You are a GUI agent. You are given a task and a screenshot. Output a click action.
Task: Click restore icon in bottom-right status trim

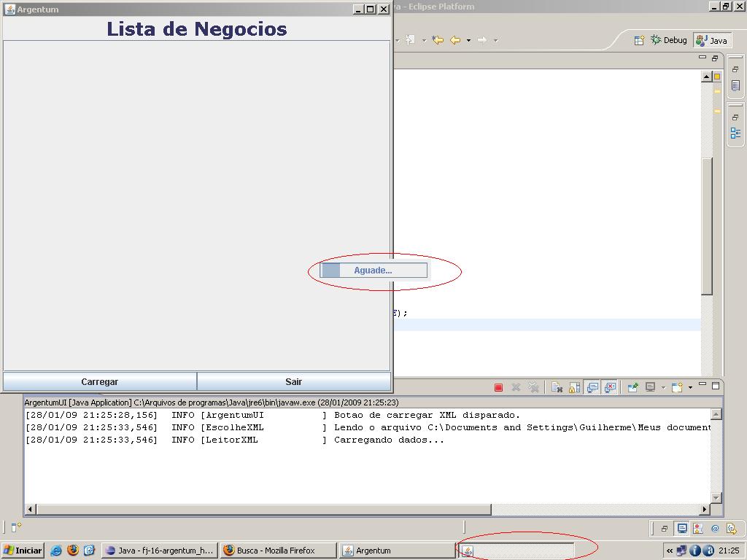pos(664,529)
